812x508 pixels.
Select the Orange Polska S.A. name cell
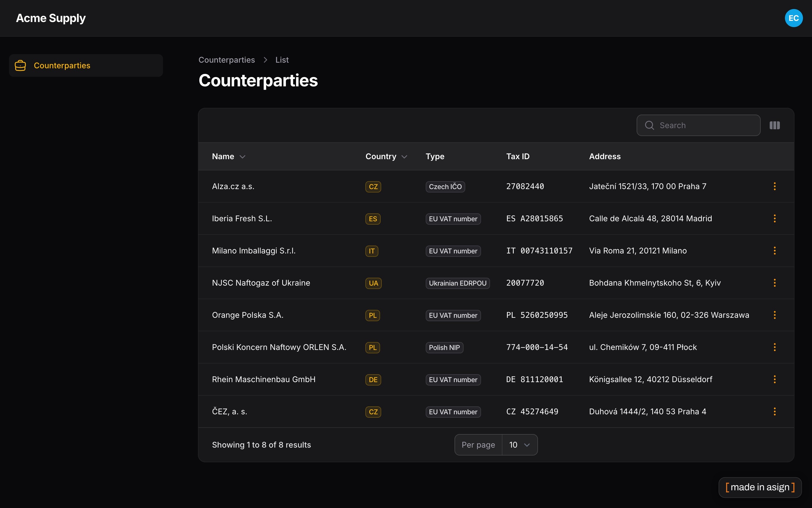248,315
